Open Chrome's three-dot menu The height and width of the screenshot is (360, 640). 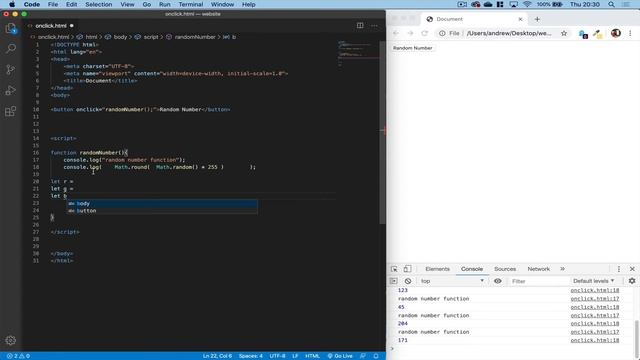click(x=630, y=33)
